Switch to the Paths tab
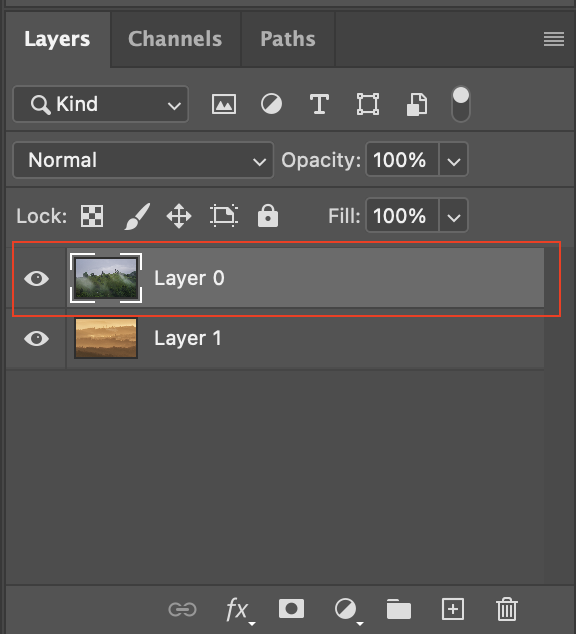576x634 pixels. (288, 39)
